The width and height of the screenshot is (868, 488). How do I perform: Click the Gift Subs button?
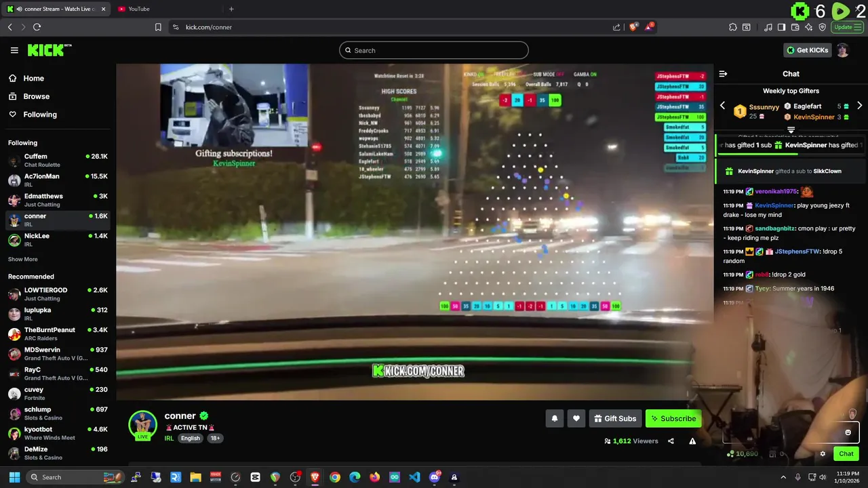tap(615, 419)
